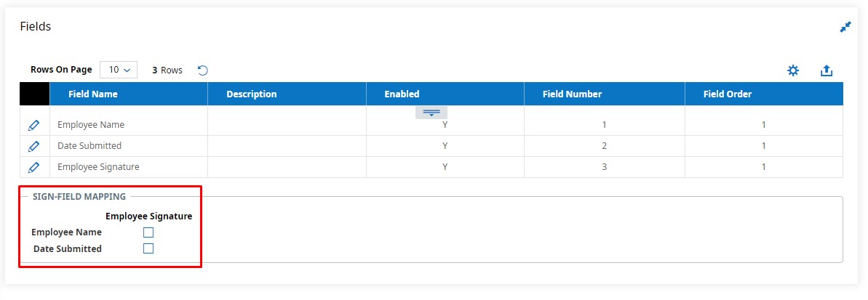Open table settings gear icon

click(793, 70)
